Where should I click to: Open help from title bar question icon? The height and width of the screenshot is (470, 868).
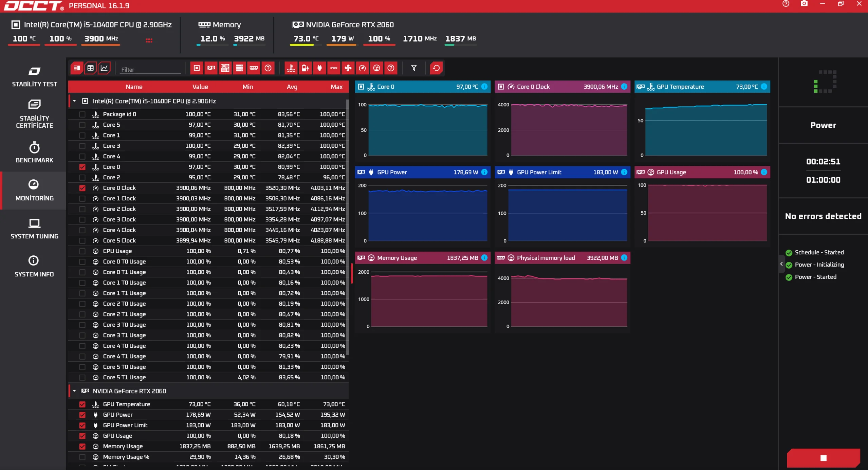pyautogui.click(x=786, y=4)
